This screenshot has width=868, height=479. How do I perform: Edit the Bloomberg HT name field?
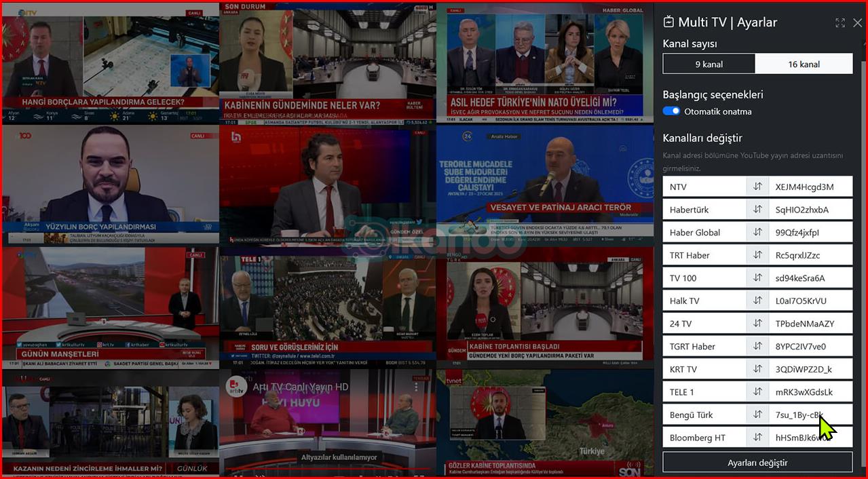click(x=704, y=437)
